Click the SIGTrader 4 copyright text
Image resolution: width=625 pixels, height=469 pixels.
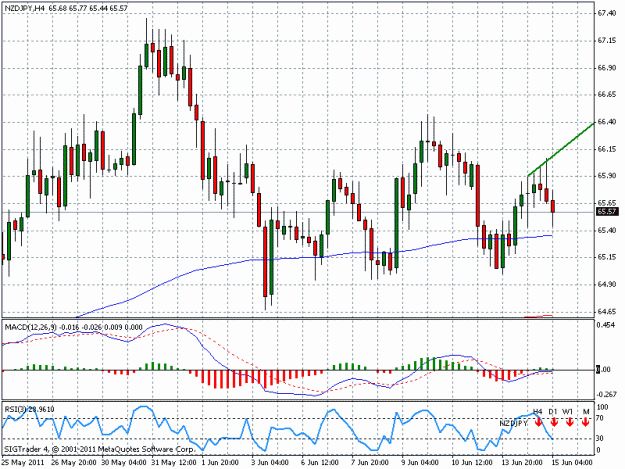(99, 449)
